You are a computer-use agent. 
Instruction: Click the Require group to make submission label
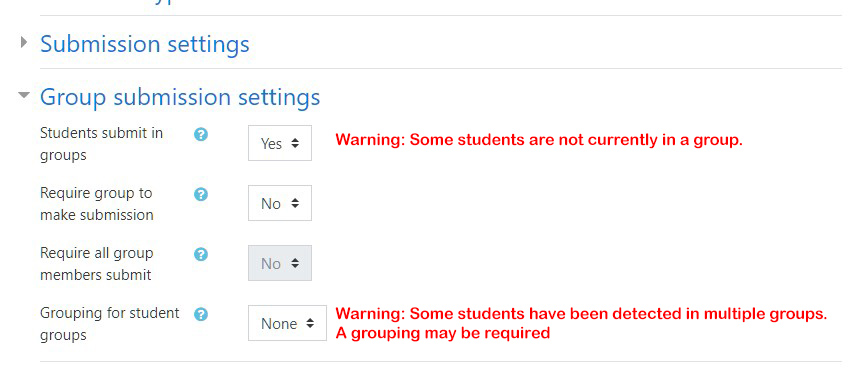(x=97, y=204)
